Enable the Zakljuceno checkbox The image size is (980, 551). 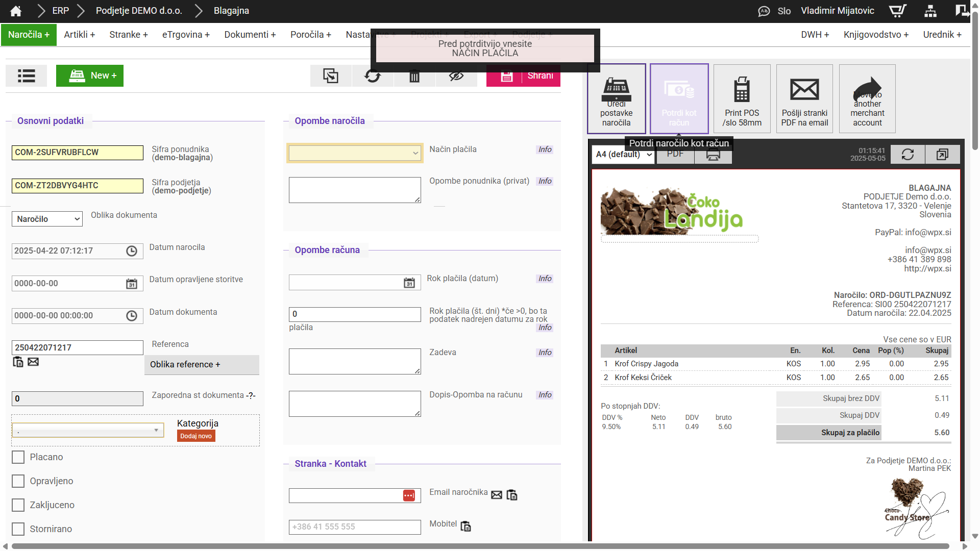pos(18,505)
